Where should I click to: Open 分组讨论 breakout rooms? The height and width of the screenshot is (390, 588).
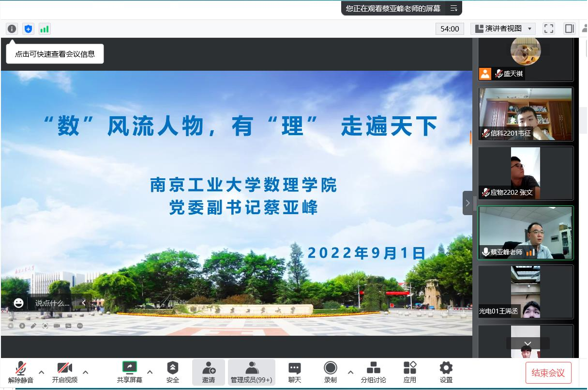point(373,372)
